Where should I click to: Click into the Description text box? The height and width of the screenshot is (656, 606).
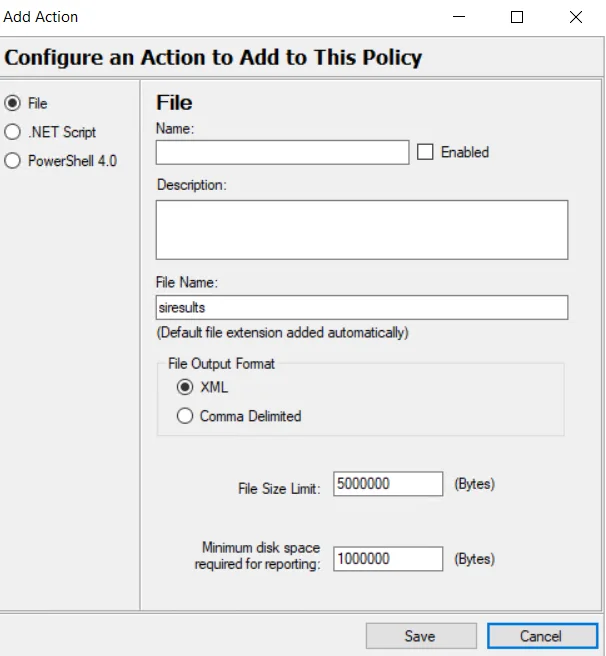point(362,230)
